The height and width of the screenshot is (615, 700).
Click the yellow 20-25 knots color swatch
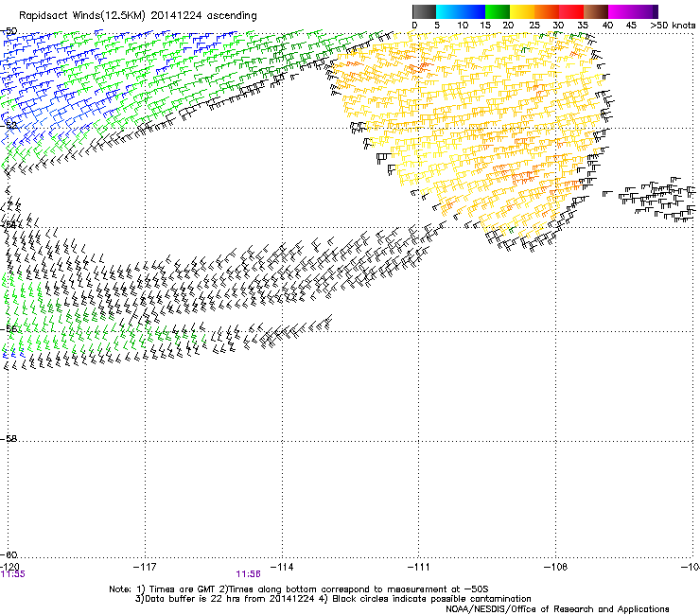pyautogui.click(x=522, y=11)
